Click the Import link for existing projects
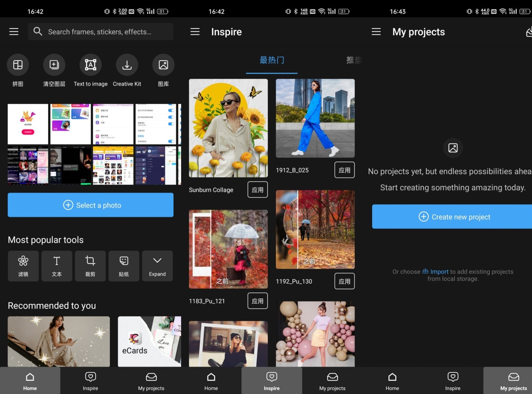Viewport: 532px width, 394px height. click(439, 272)
